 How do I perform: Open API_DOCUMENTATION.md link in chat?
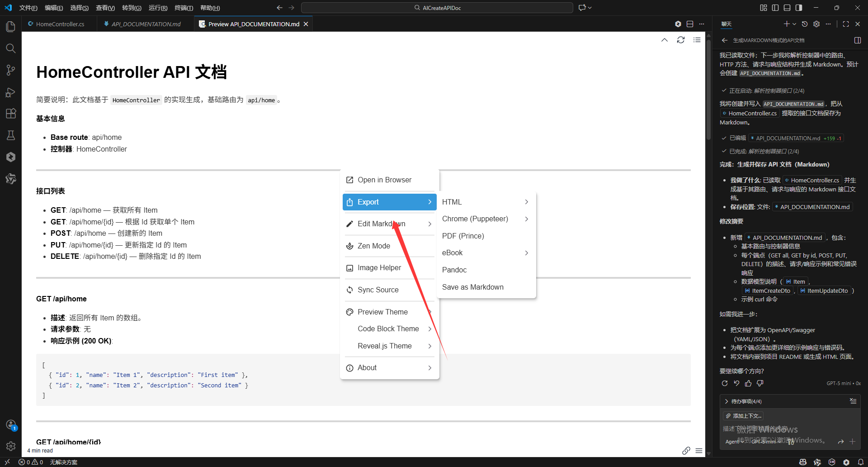(x=815, y=207)
